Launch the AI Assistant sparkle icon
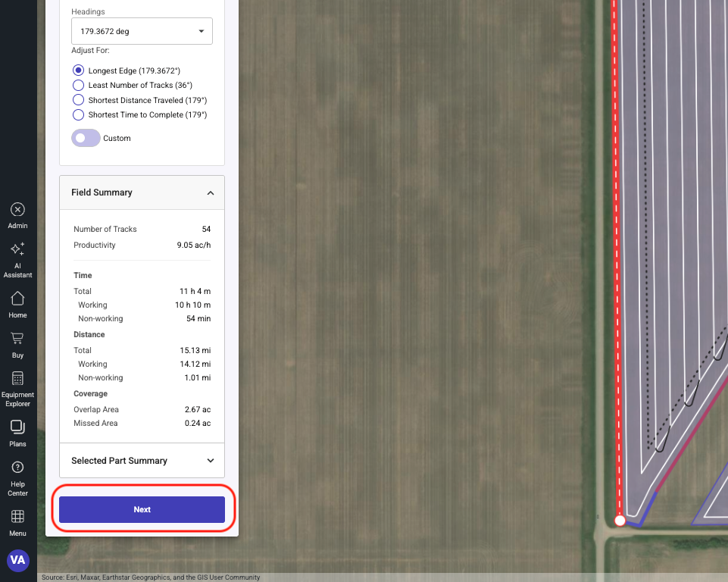 (17, 249)
